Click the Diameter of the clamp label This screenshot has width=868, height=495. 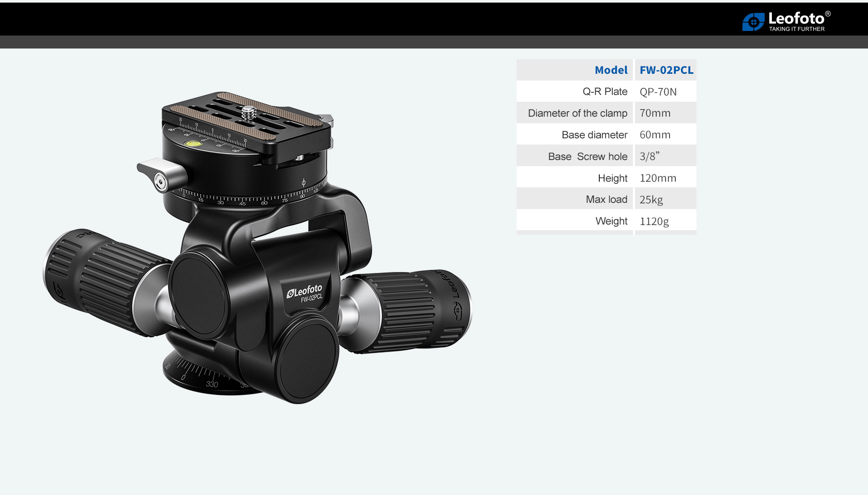coord(577,114)
